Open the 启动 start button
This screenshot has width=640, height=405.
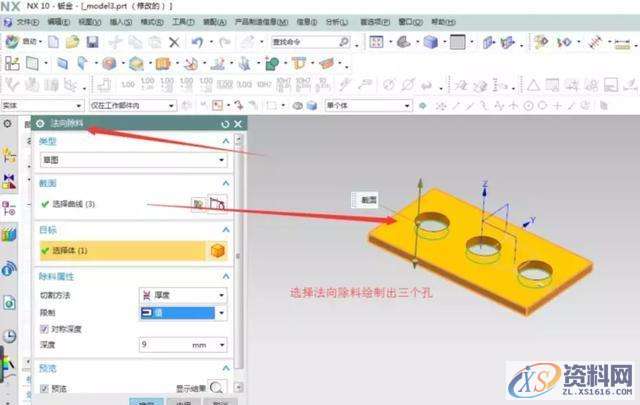coord(22,42)
